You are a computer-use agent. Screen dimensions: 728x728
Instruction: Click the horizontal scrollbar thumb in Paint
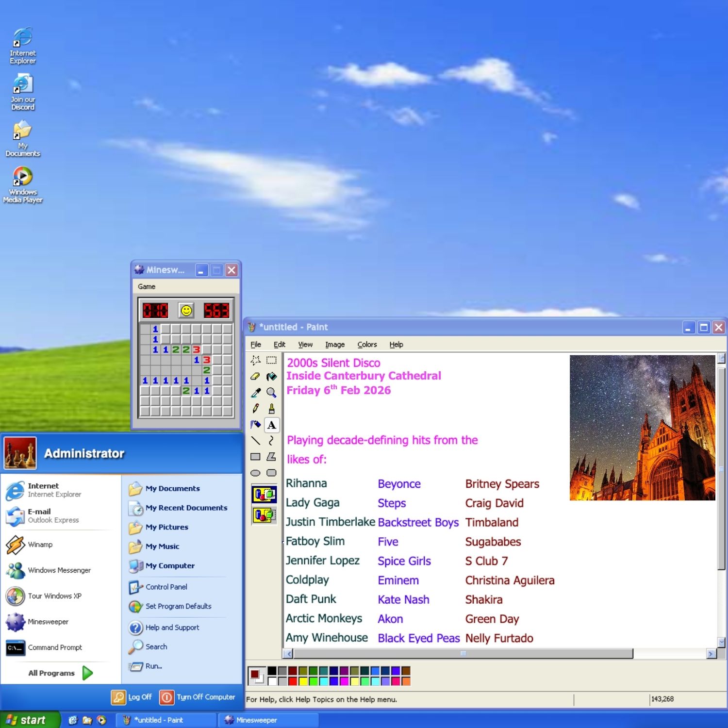click(x=463, y=654)
